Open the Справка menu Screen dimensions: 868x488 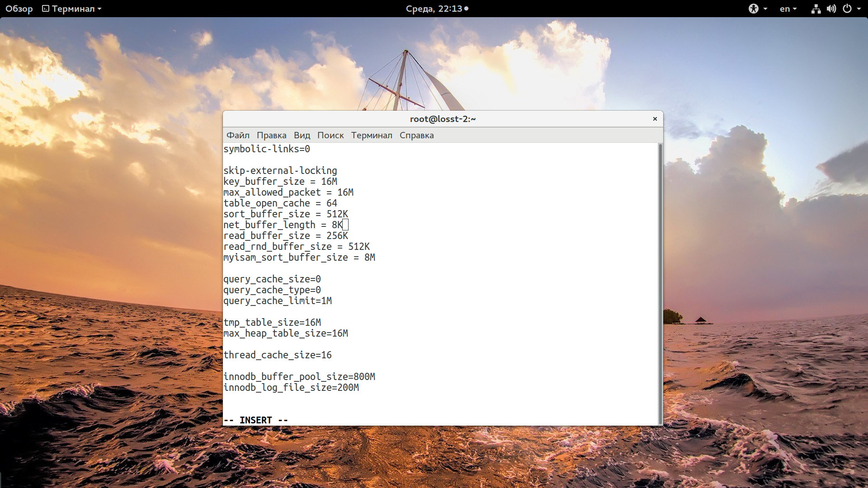(x=416, y=135)
